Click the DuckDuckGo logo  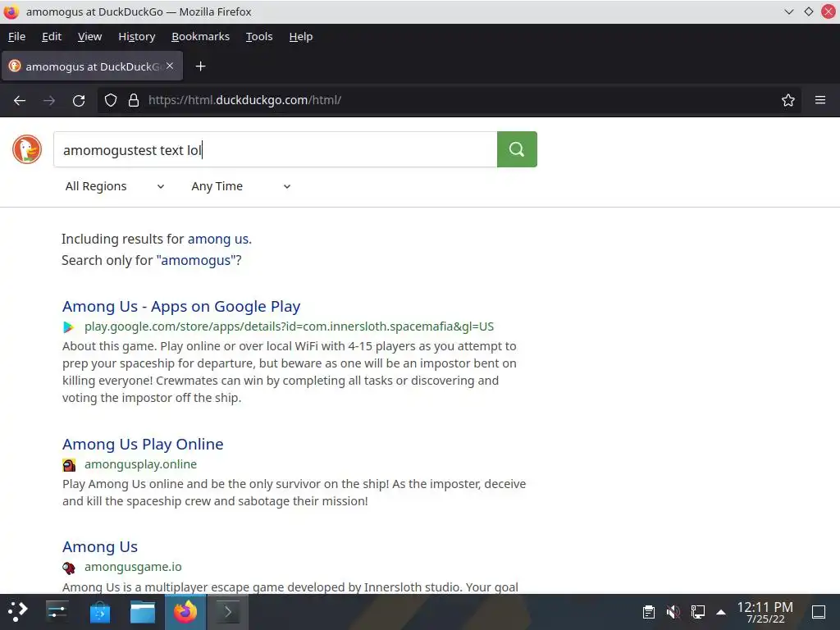click(x=27, y=149)
